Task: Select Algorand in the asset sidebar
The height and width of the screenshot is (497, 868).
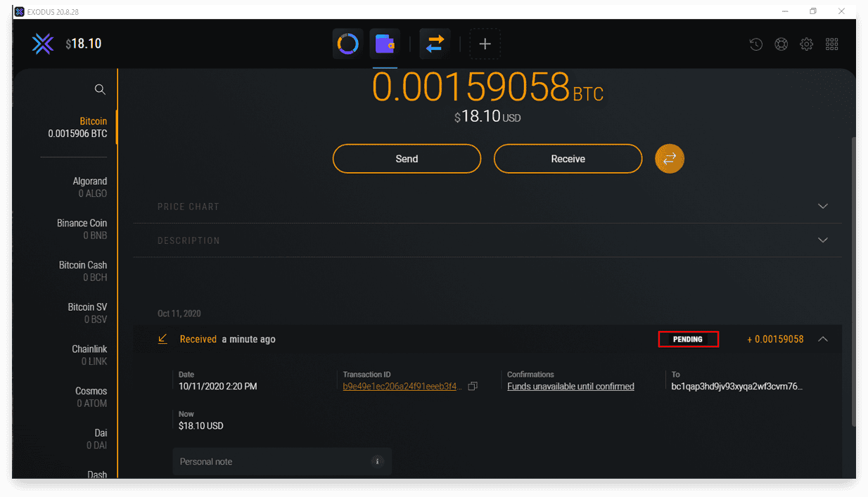Action: (x=90, y=187)
